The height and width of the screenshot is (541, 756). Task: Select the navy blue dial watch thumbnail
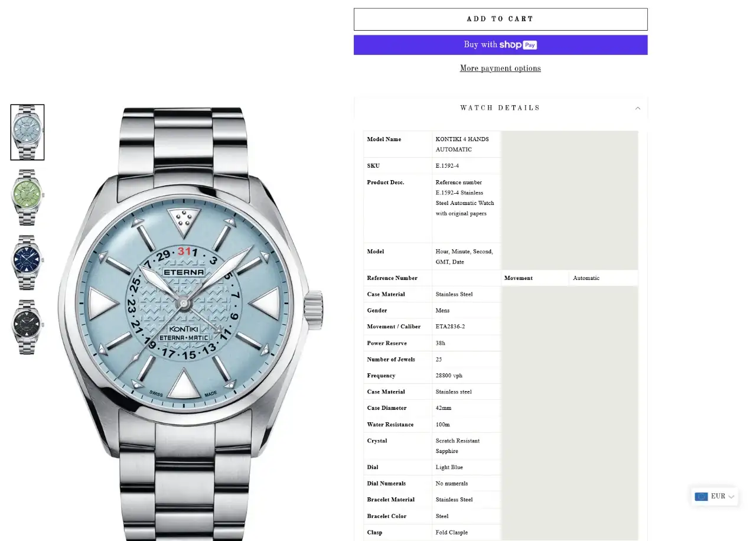tap(27, 262)
